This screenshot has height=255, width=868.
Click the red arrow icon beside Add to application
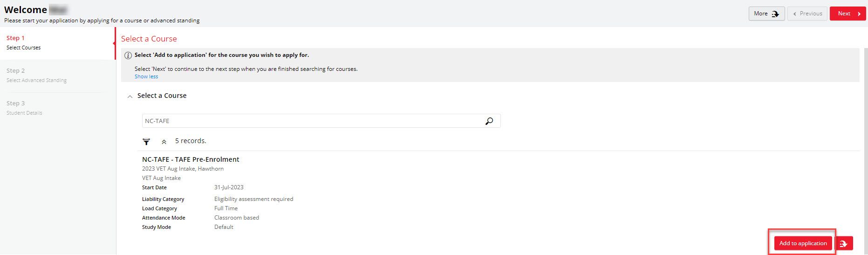(844, 243)
